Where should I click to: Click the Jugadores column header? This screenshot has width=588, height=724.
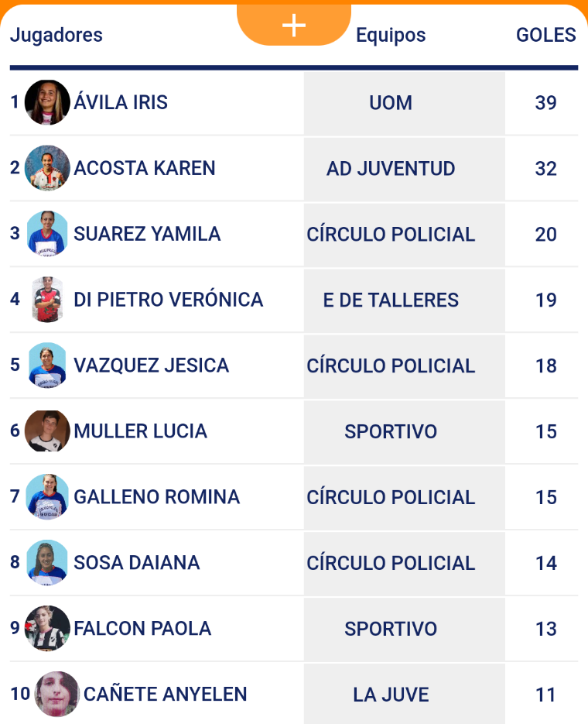[56, 36]
